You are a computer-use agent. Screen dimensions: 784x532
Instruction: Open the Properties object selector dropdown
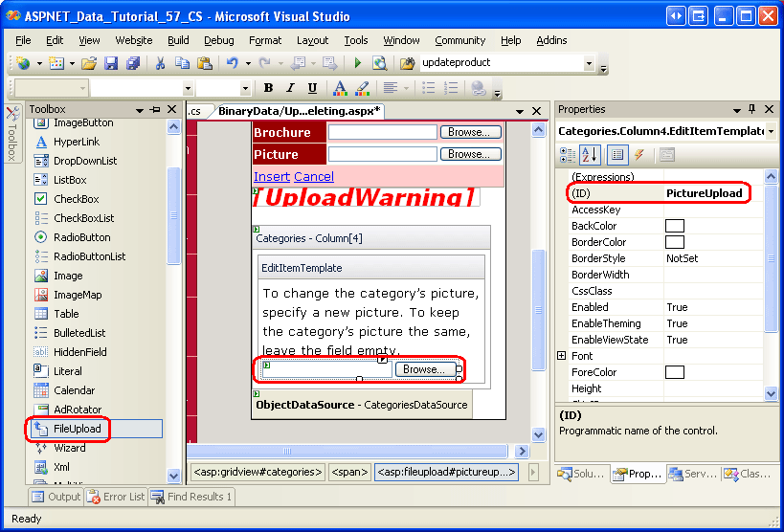click(771, 131)
